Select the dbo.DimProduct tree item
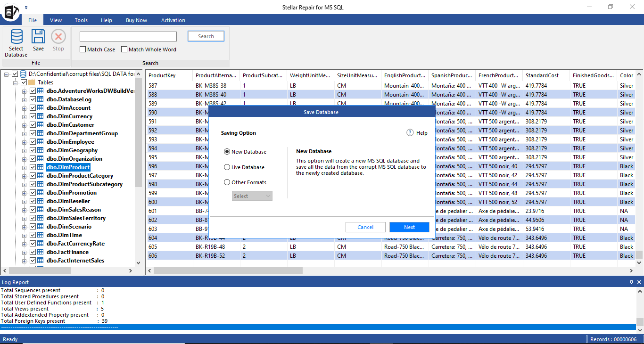 (x=68, y=167)
